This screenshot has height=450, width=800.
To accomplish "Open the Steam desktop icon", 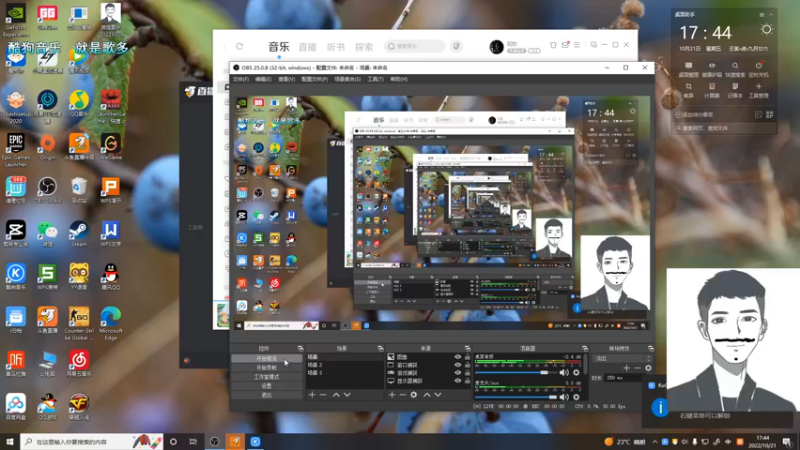I will pyautogui.click(x=79, y=234).
